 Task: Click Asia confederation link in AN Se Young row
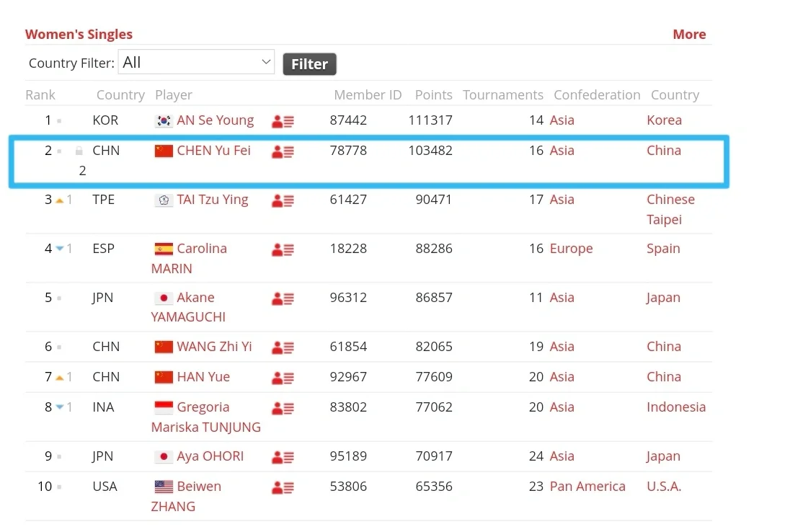point(562,120)
